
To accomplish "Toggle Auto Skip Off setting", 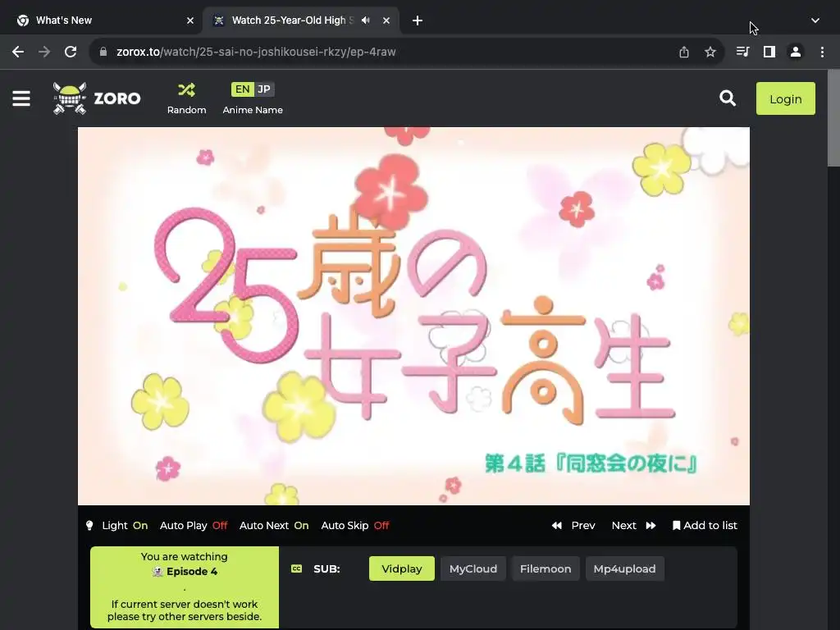I will (354, 526).
